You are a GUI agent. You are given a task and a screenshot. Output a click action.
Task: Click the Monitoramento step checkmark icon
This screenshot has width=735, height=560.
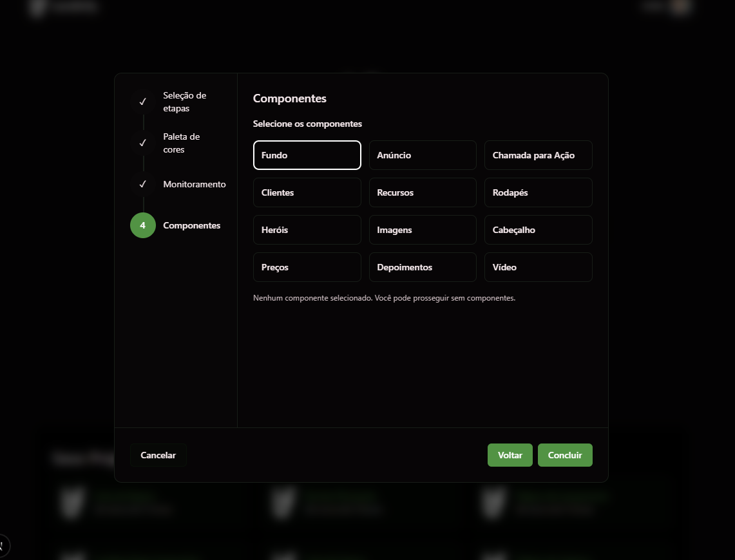pos(143,184)
